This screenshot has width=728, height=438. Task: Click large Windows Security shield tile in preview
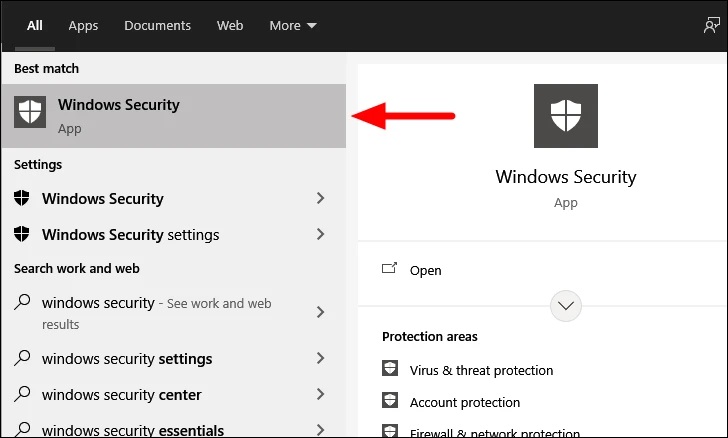pyautogui.click(x=566, y=116)
